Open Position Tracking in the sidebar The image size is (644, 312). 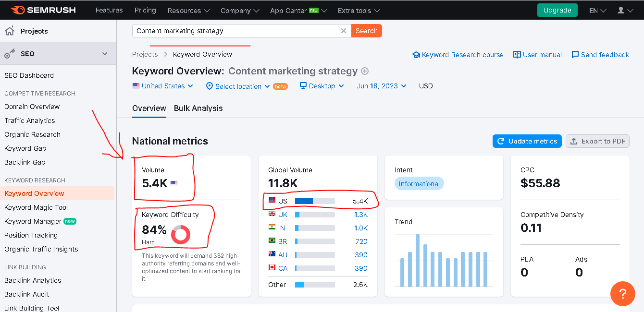pyautogui.click(x=31, y=235)
